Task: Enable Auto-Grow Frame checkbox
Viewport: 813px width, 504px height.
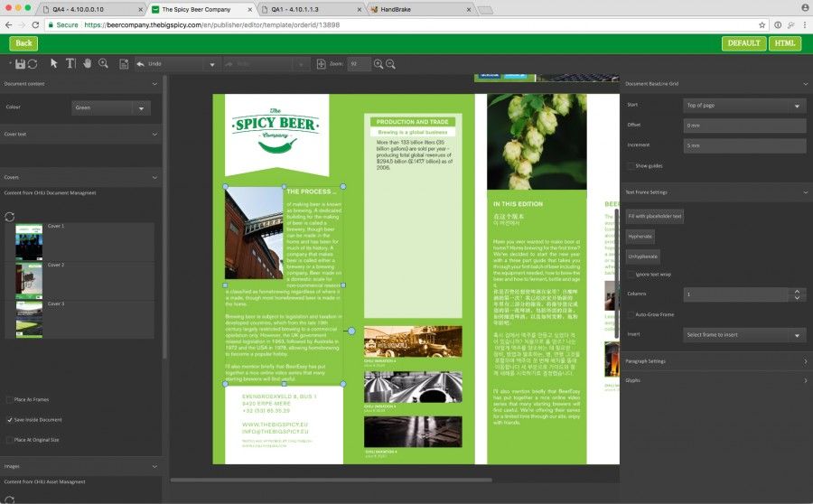Action: (x=631, y=314)
